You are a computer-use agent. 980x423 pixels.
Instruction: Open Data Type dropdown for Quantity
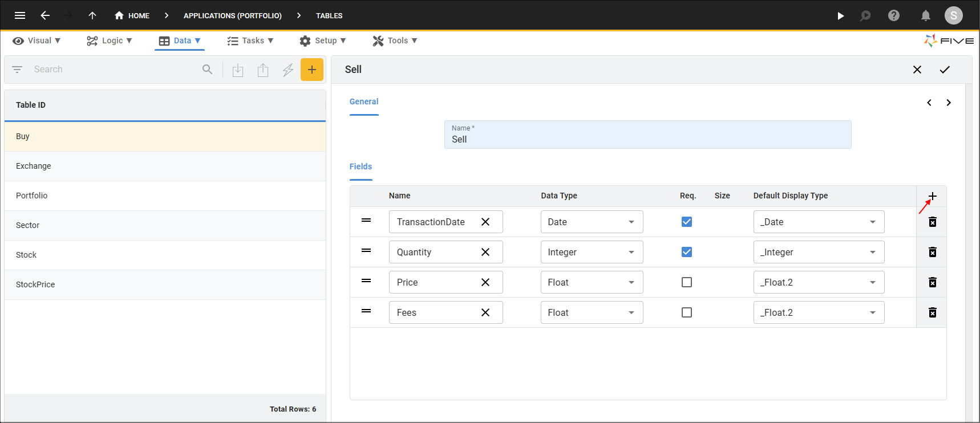(592, 252)
